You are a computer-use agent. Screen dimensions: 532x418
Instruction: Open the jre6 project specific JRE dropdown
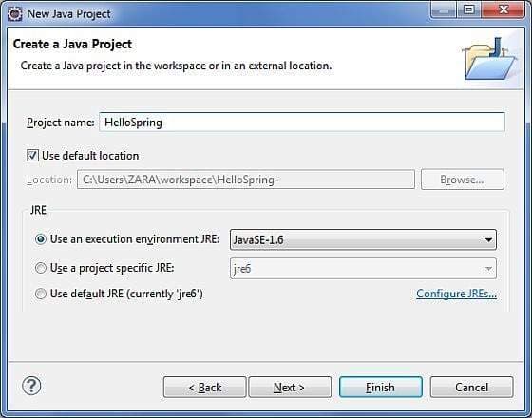[363, 269]
